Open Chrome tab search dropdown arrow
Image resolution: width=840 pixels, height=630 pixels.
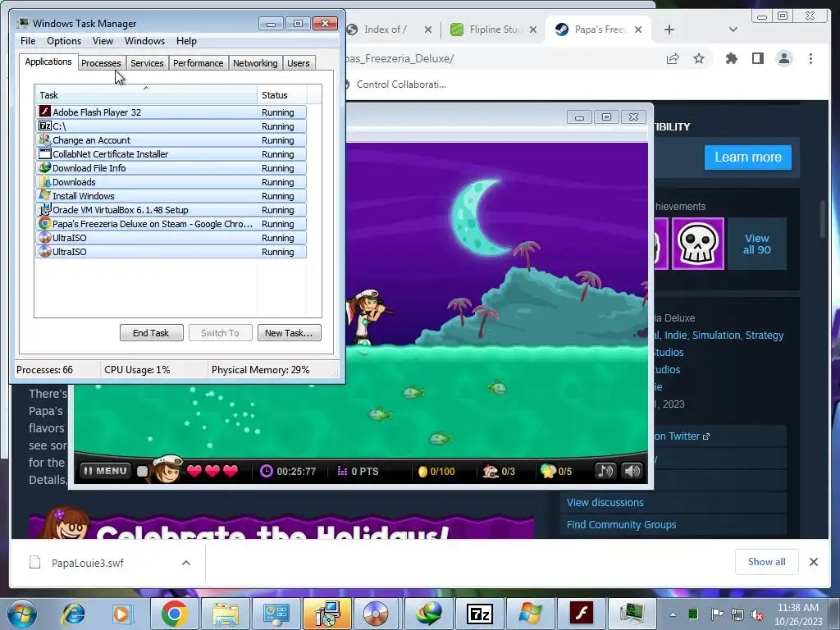coord(733,30)
